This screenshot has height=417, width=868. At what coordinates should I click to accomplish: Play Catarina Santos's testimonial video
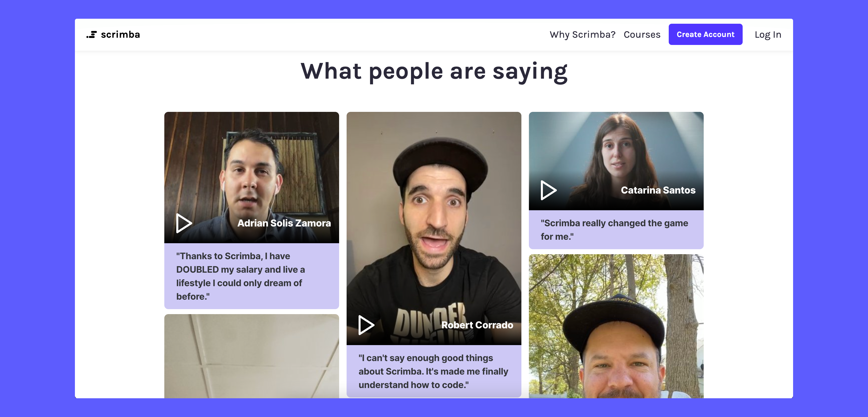pos(549,190)
